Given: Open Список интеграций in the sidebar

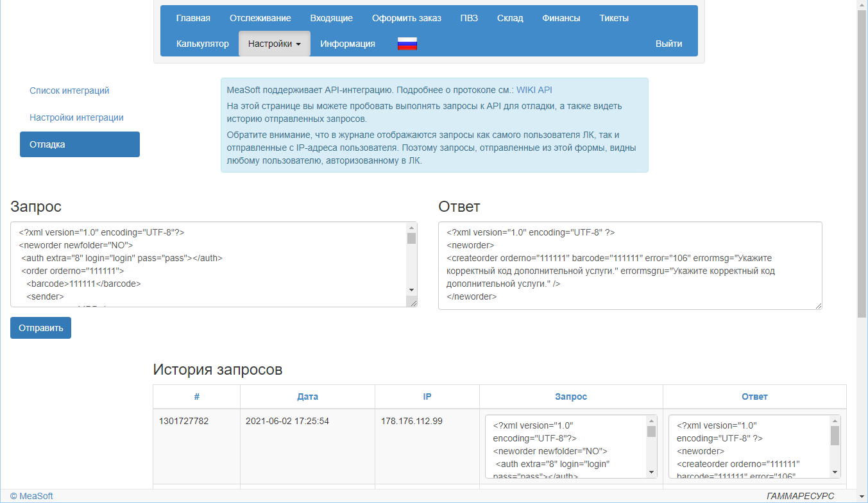Looking at the screenshot, I should (x=69, y=90).
